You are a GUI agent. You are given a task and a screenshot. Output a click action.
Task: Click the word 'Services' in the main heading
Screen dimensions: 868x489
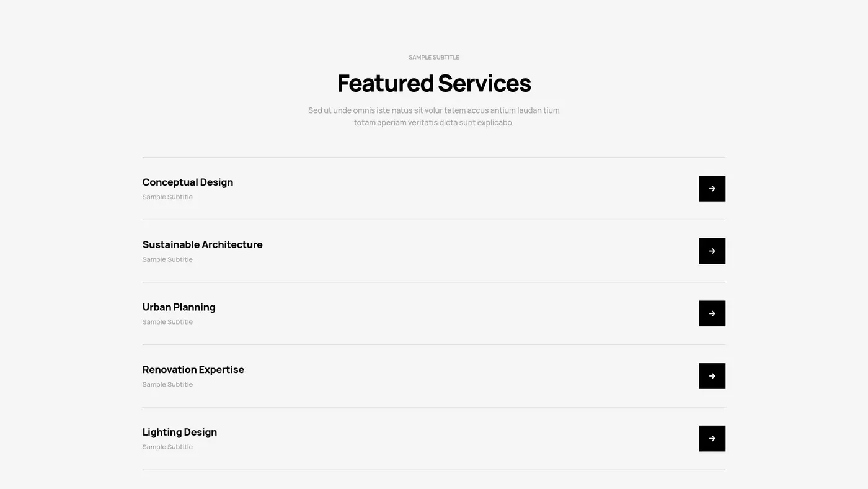coord(484,83)
